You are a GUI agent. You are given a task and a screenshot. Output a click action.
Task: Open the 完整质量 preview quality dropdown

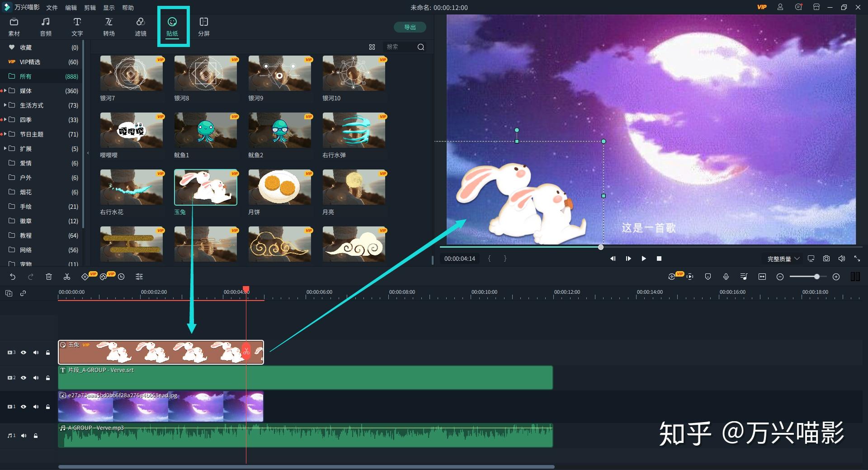(x=783, y=258)
